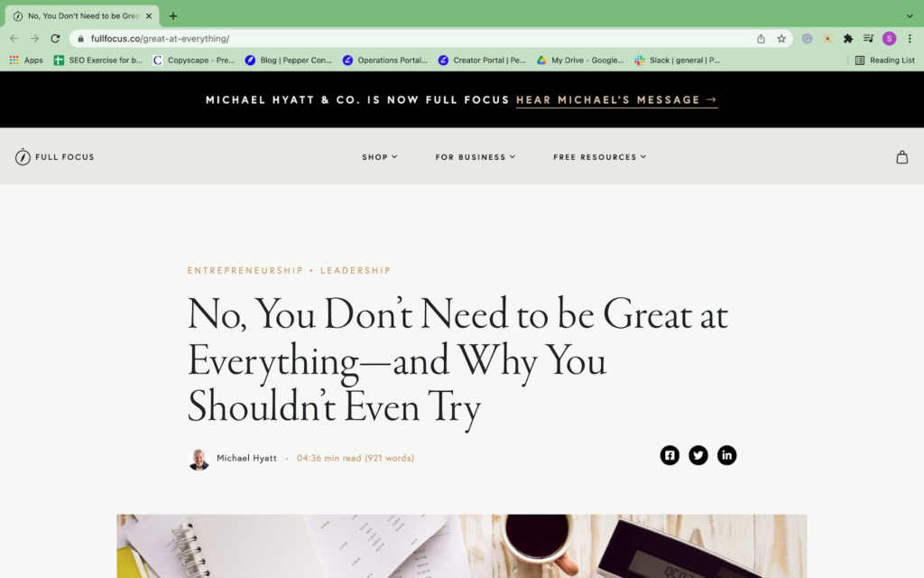Expand the For Business dropdown
The width and height of the screenshot is (924, 578).
[476, 157]
